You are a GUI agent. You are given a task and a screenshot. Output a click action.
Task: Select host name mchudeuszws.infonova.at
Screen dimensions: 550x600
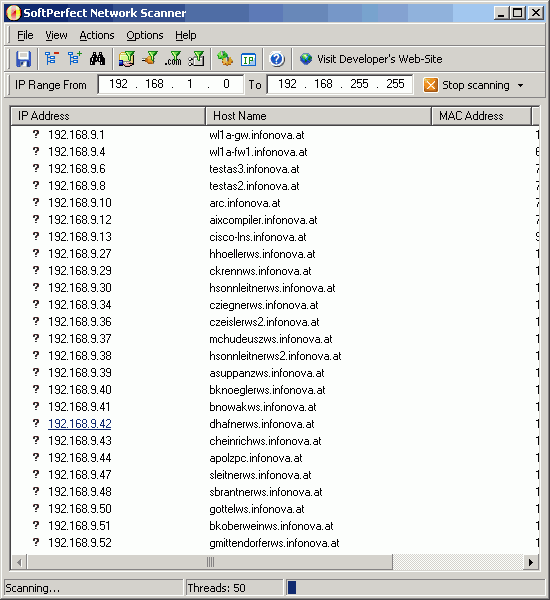pos(271,339)
